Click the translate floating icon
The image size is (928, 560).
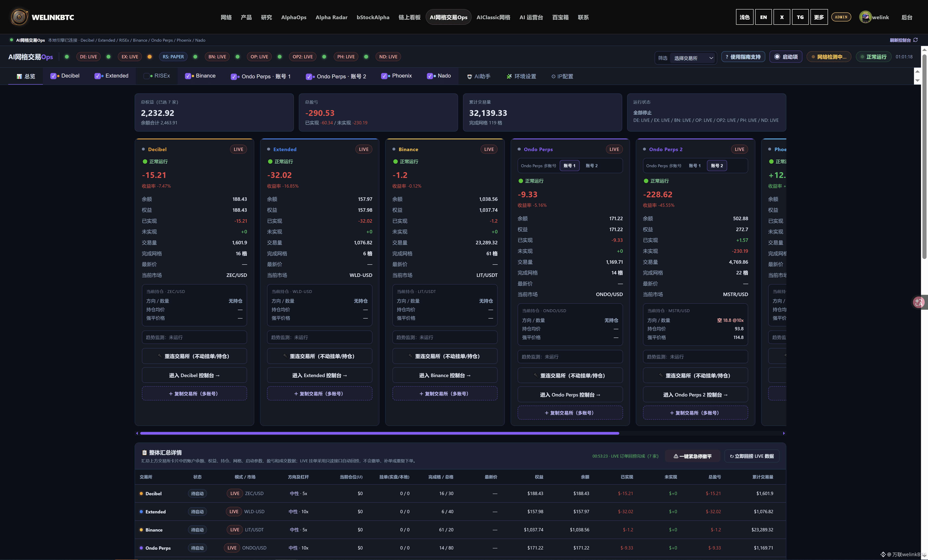919,302
